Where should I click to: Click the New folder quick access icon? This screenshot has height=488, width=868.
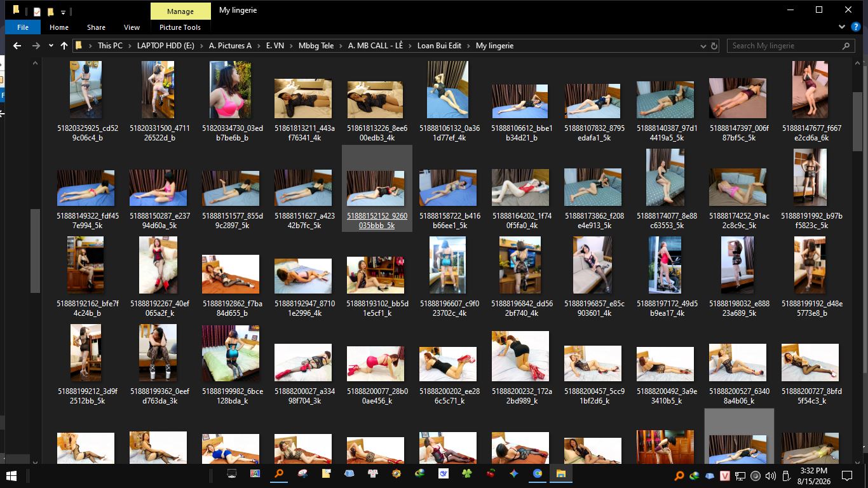click(50, 11)
